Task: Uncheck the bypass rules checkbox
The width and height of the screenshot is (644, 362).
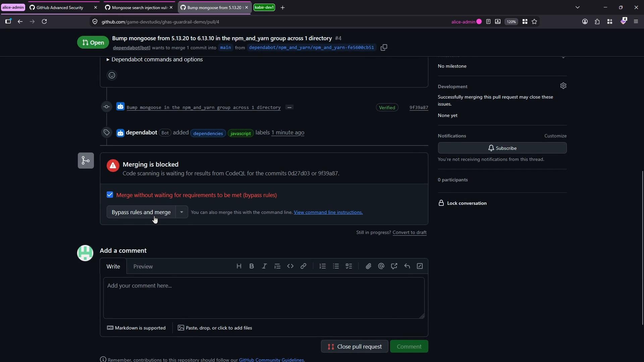Action: click(x=110, y=195)
